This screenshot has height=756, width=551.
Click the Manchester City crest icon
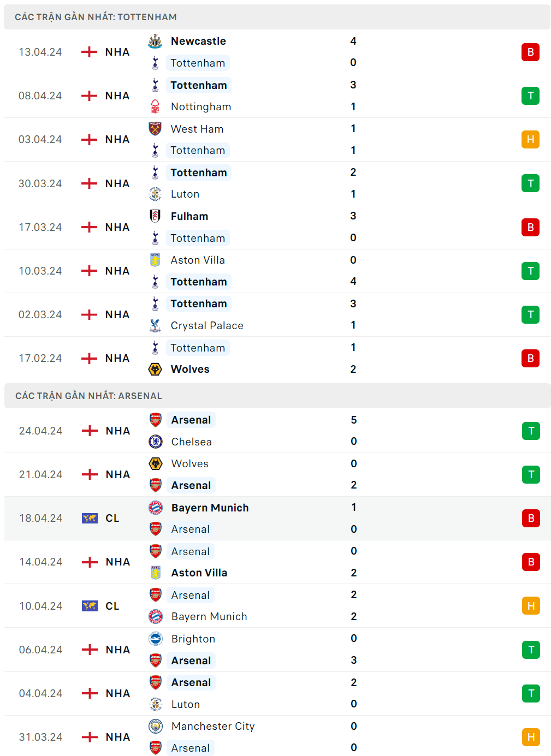[x=156, y=726]
